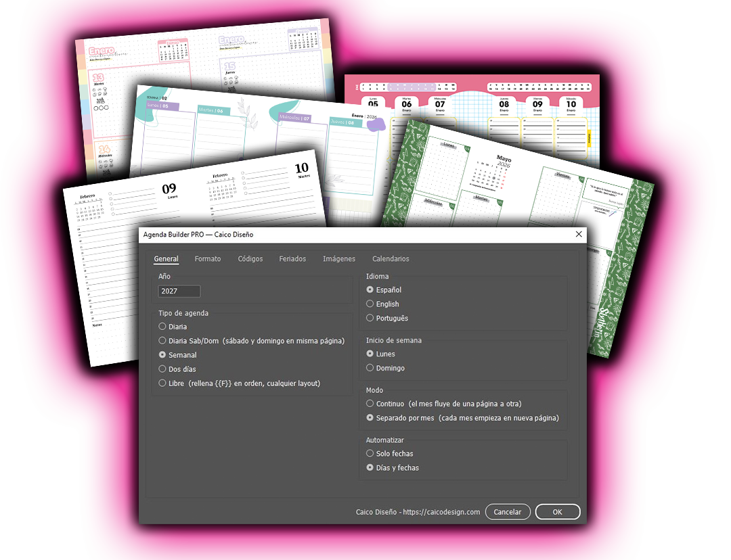Open the Imágenes tab
The height and width of the screenshot is (560, 731).
(339, 258)
